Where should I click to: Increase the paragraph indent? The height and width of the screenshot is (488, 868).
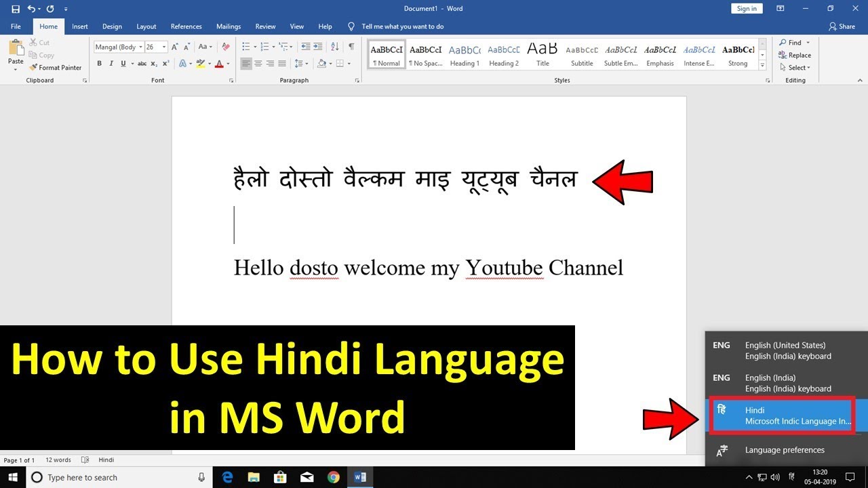319,47
